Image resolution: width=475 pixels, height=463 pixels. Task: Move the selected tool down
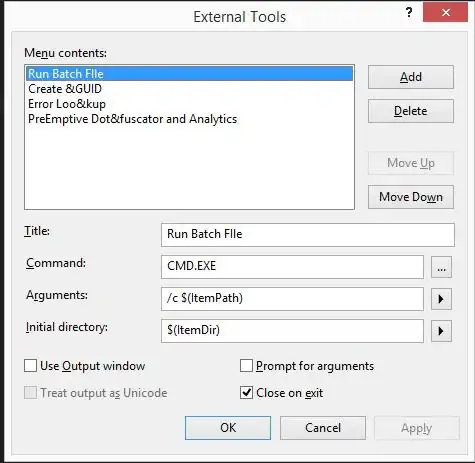[x=411, y=197]
